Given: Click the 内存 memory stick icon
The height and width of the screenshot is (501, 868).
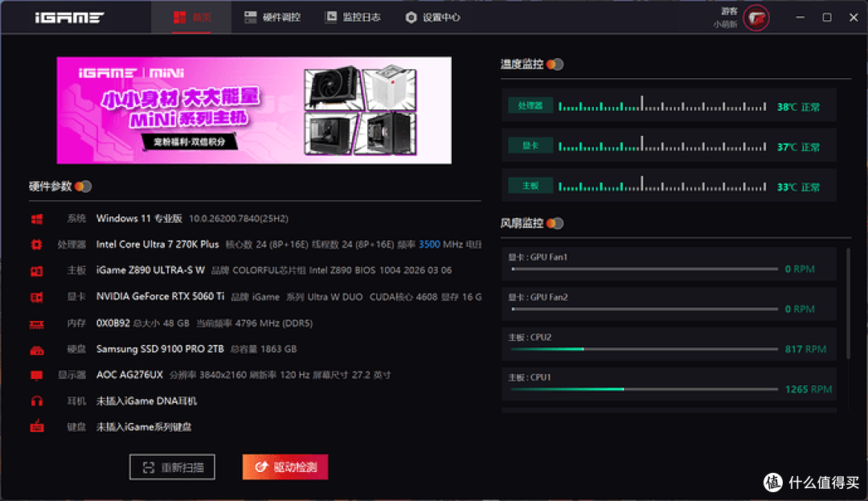Looking at the screenshot, I should pyautogui.click(x=36, y=324).
